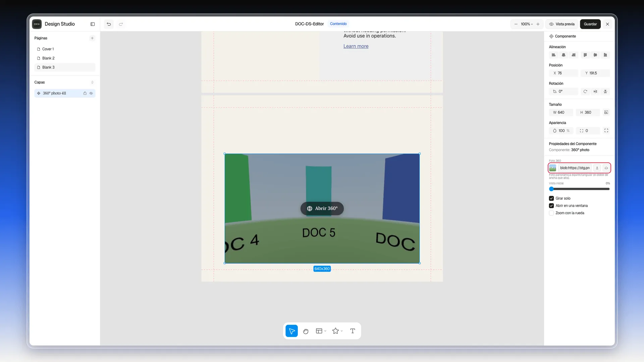Click the Vista previa button
The height and width of the screenshot is (362, 644).
click(x=562, y=24)
